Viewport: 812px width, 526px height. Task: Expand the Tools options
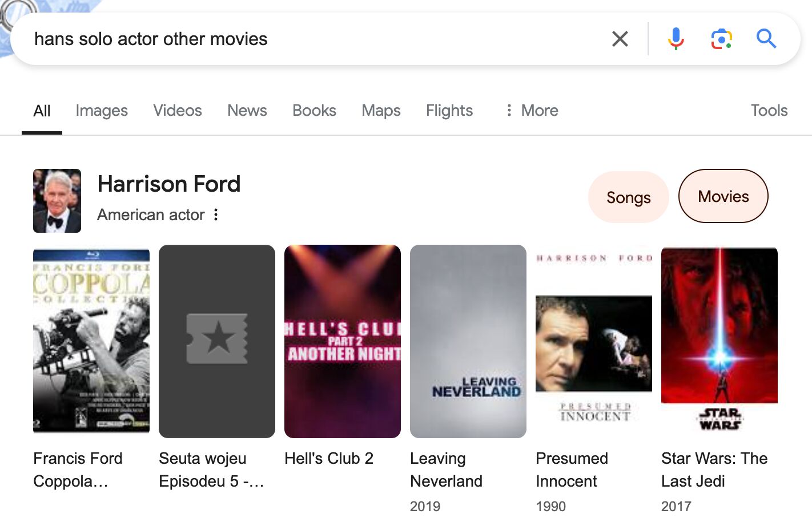click(x=769, y=110)
